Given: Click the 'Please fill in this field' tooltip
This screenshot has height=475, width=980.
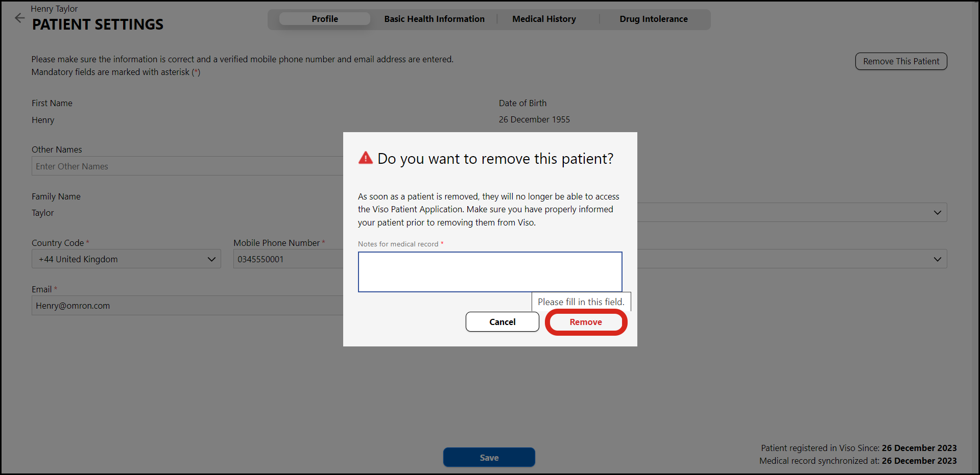Looking at the screenshot, I should 581,302.
